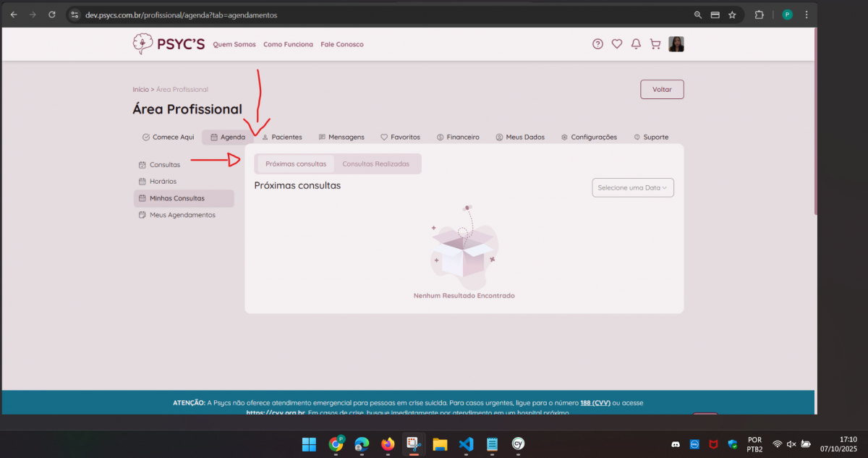Go to the Financeiro tab

458,137
